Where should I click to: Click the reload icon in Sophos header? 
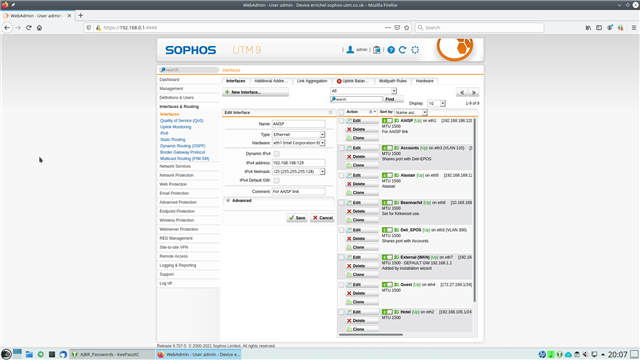pyautogui.click(x=402, y=50)
